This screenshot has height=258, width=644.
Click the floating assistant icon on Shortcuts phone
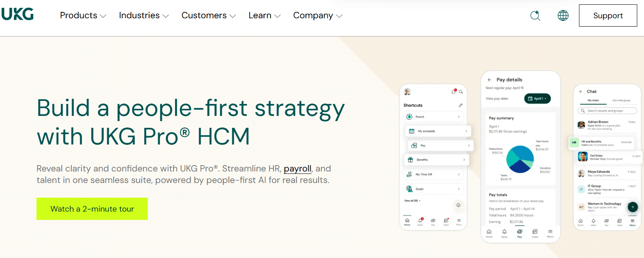coord(458,205)
